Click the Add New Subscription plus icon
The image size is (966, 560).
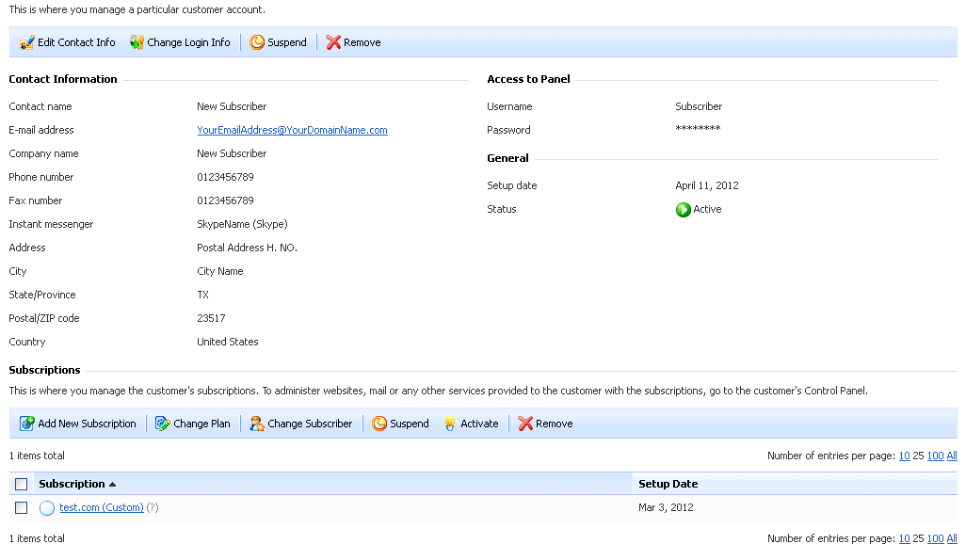click(27, 424)
